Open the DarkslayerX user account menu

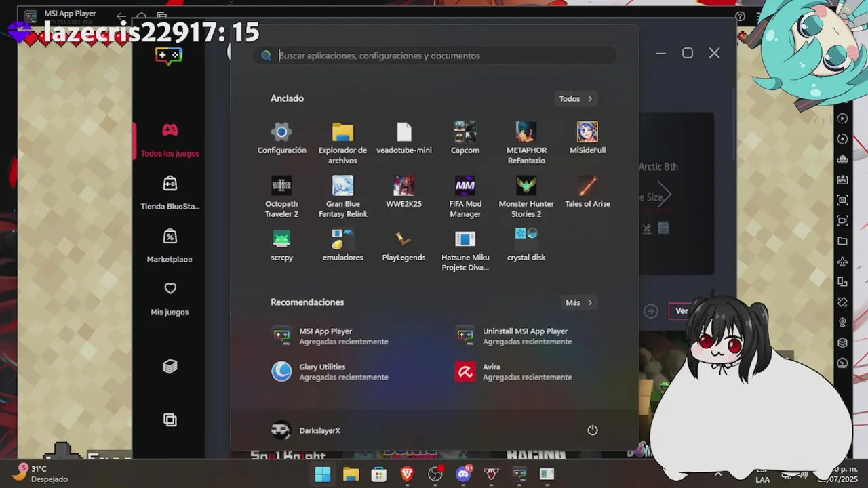point(306,430)
